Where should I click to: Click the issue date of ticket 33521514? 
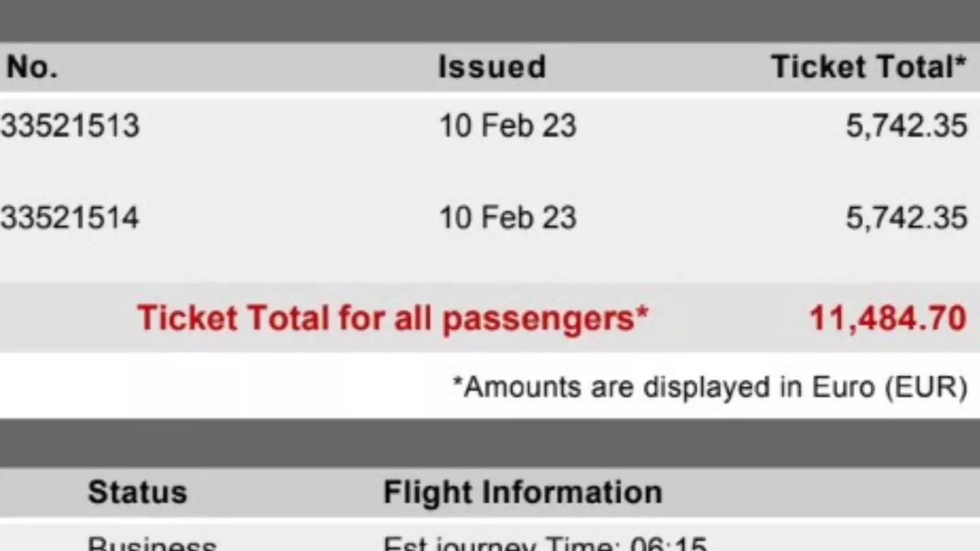pos(508,218)
